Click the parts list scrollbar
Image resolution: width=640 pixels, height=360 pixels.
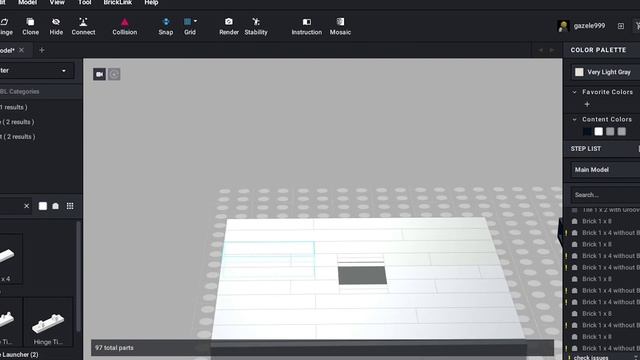point(78,276)
